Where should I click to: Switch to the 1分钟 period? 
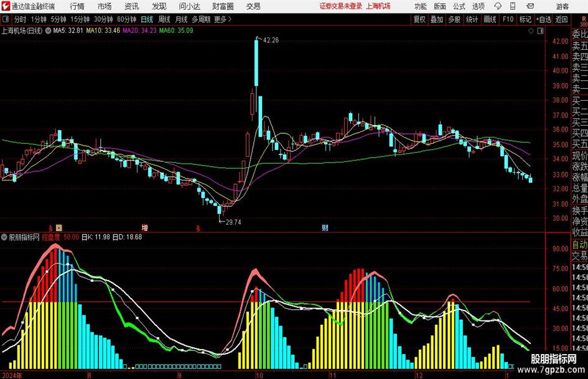(x=38, y=19)
